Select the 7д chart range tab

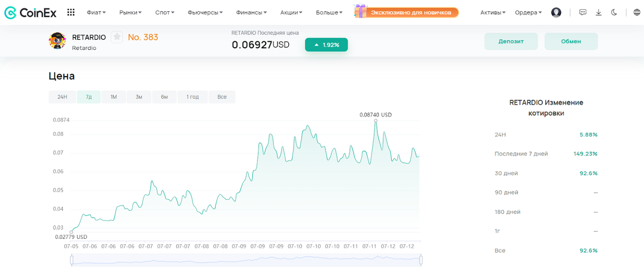click(89, 97)
